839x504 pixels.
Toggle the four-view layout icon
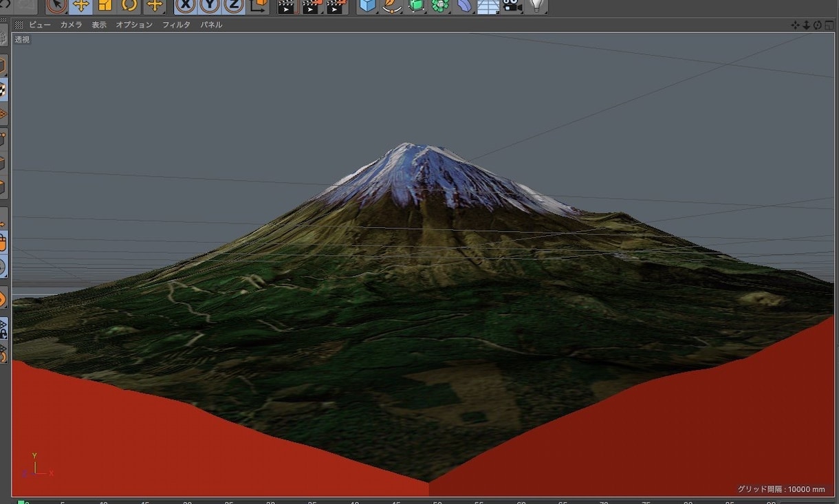coord(829,25)
